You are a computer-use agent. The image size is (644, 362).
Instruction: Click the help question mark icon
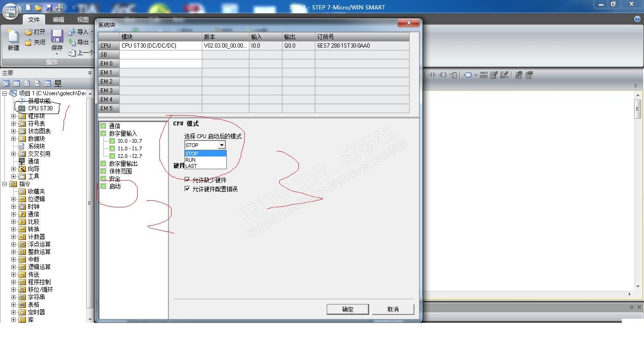(637, 19)
